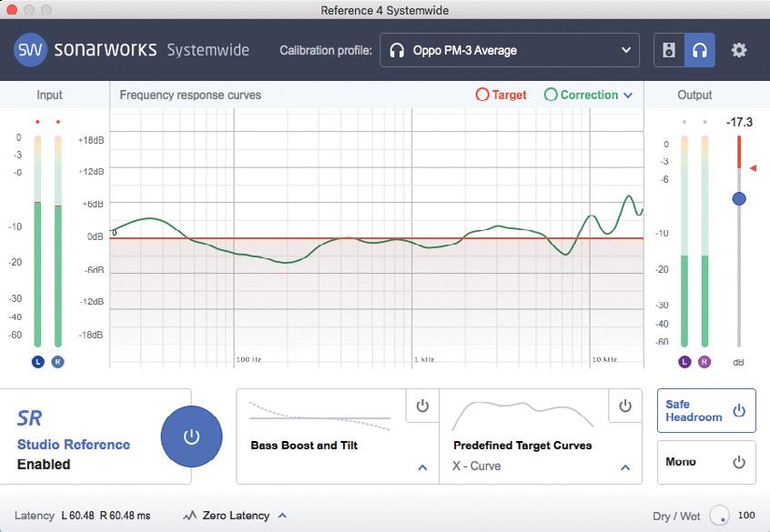Screen dimensions: 770x532
Task: Click the input R channel badge
Action: click(58, 362)
